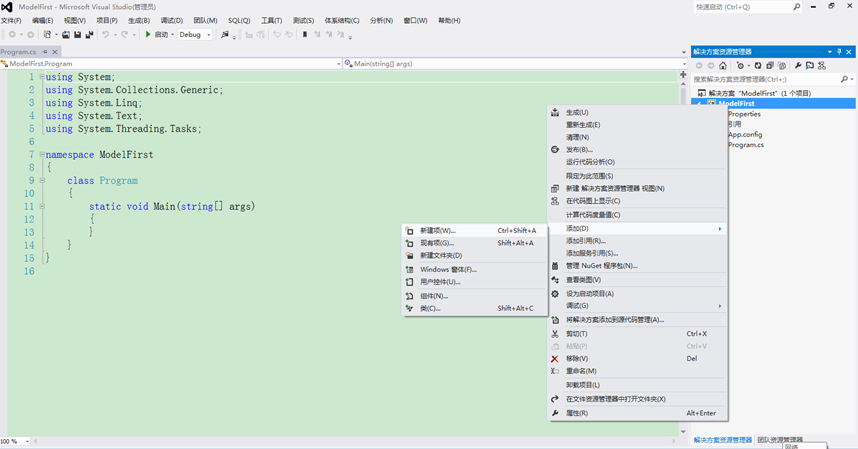
Task: Click the Navigate Backward toolbar icon
Action: pos(12,34)
